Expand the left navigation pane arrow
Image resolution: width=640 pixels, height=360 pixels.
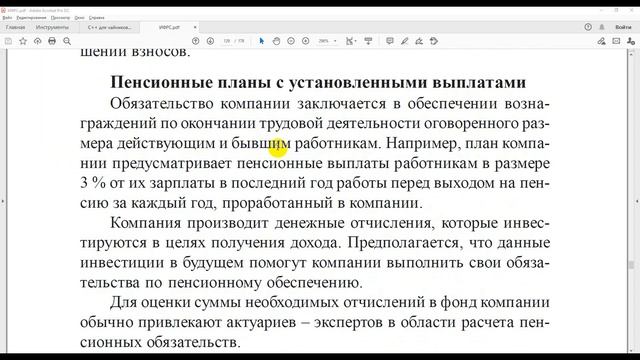click(3, 201)
